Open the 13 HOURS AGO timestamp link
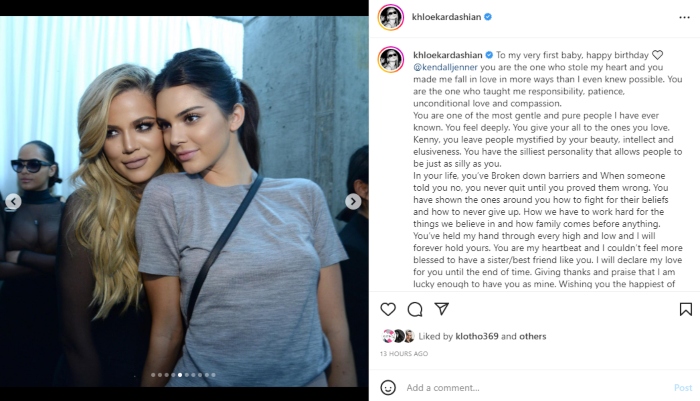 coord(404,354)
